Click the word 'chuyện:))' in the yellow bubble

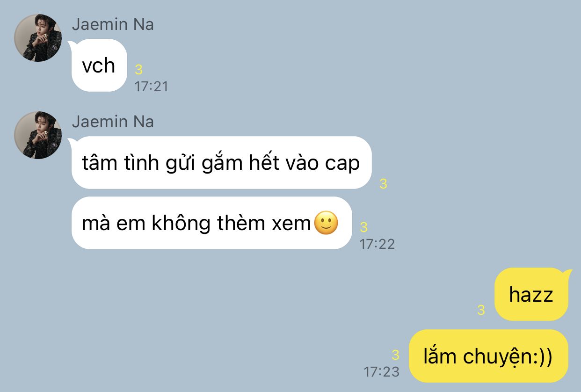tap(508, 357)
